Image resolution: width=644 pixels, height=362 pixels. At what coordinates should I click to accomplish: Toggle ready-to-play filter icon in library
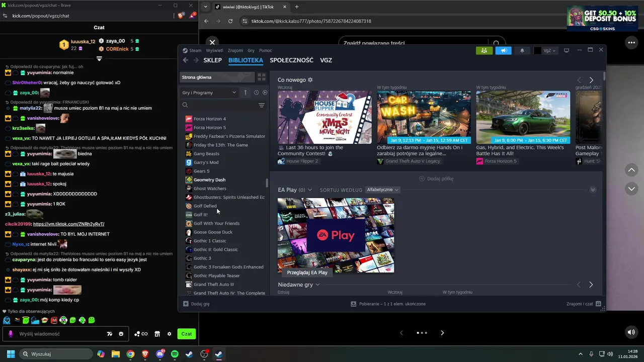pos(265,93)
